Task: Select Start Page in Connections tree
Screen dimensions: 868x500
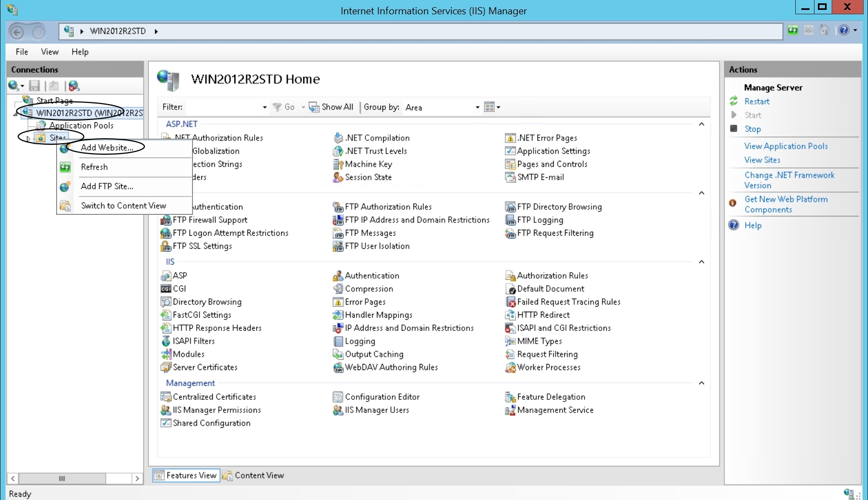Action: pyautogui.click(x=55, y=101)
